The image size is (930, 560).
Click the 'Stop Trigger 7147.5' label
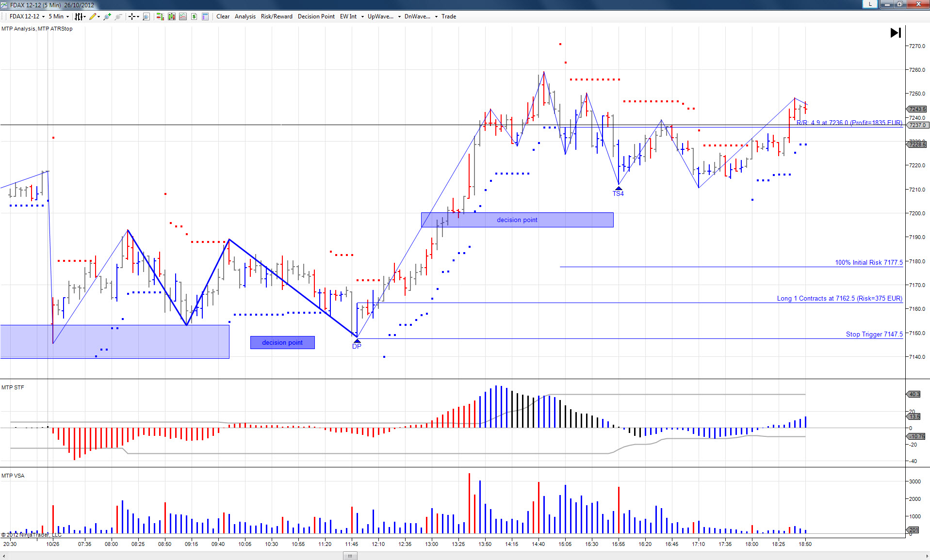874,334
